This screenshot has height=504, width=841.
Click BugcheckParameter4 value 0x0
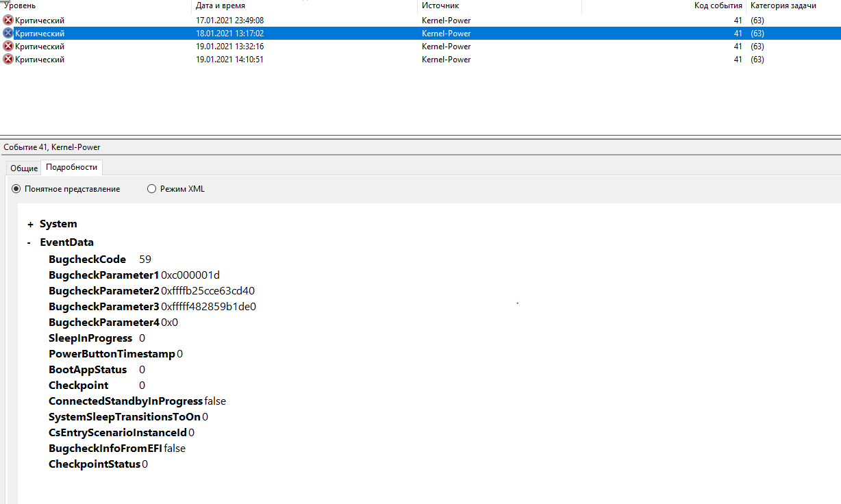coord(169,323)
